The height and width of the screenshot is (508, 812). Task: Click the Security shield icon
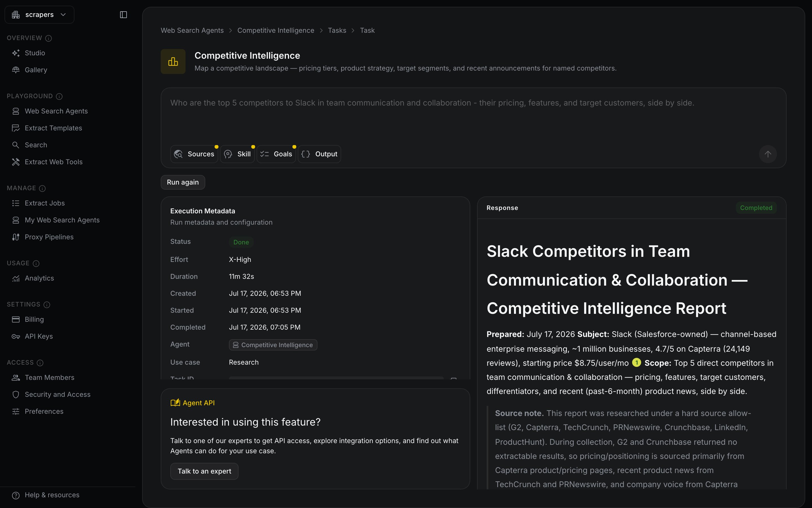(x=16, y=395)
